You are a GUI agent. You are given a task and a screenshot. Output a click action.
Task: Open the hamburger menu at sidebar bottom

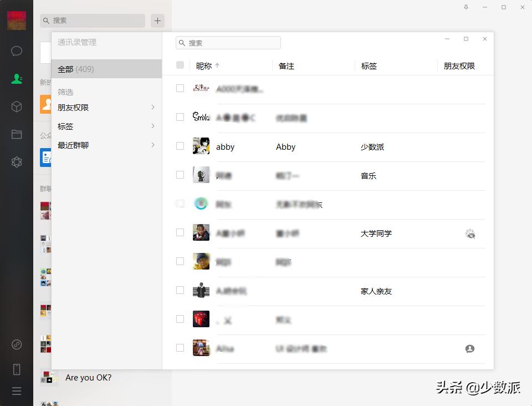tap(17, 391)
